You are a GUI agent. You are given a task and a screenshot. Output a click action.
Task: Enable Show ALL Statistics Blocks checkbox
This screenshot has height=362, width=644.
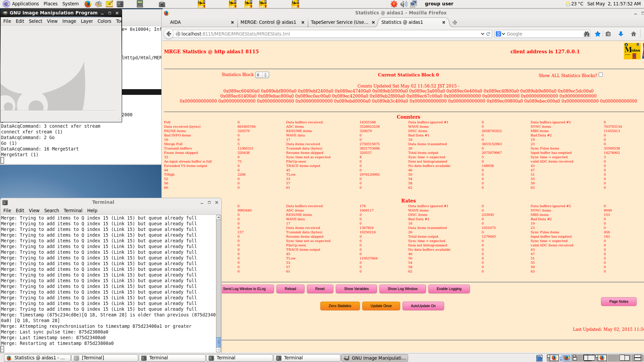(601, 75)
